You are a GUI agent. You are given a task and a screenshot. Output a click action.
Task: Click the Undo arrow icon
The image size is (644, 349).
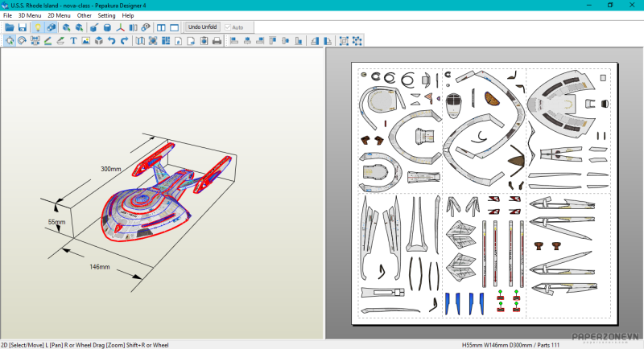(x=111, y=41)
